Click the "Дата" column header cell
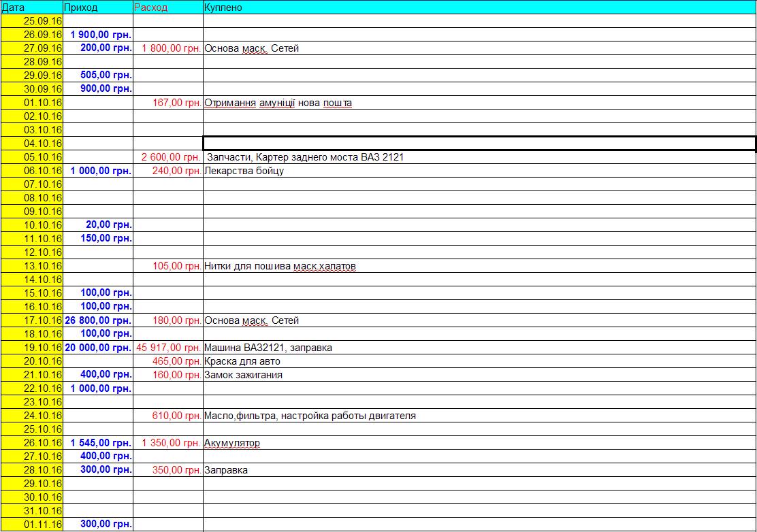This screenshot has height=532, width=757. tap(31, 7)
